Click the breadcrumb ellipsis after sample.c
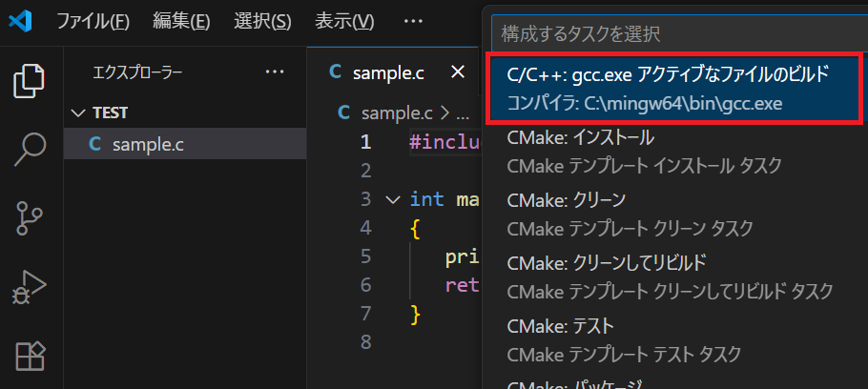 coord(462,114)
